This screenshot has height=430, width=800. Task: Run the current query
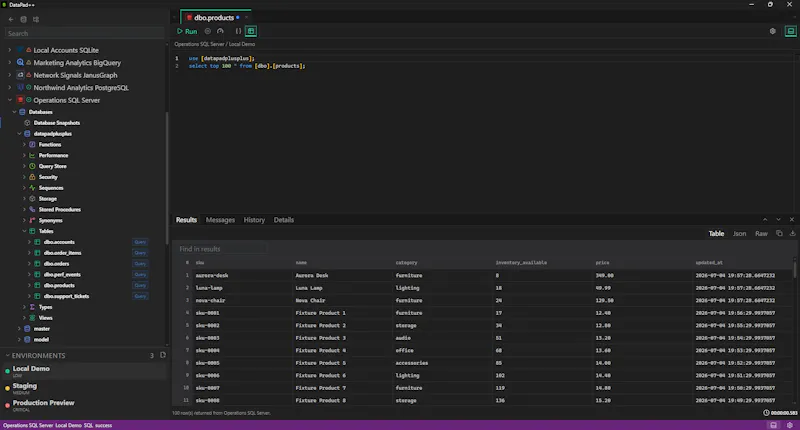pos(187,31)
